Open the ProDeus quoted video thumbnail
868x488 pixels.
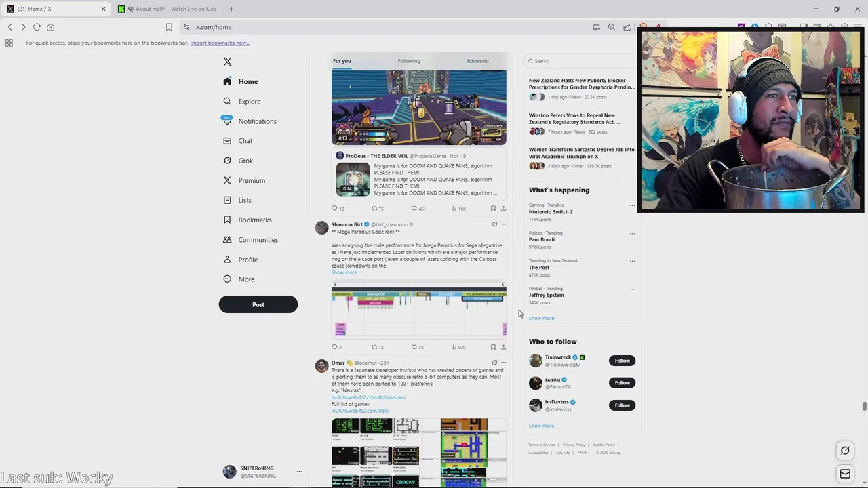tap(353, 179)
